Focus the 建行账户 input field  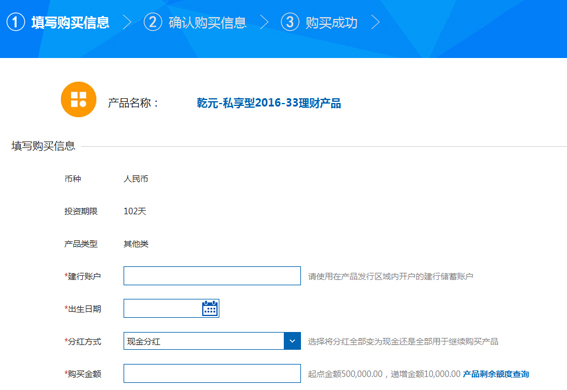212,276
